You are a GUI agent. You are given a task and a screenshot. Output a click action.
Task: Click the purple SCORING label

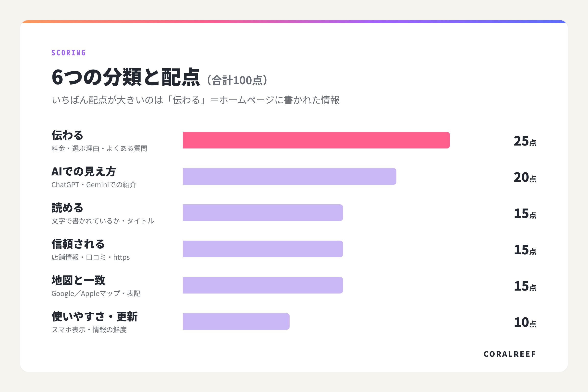pos(69,53)
